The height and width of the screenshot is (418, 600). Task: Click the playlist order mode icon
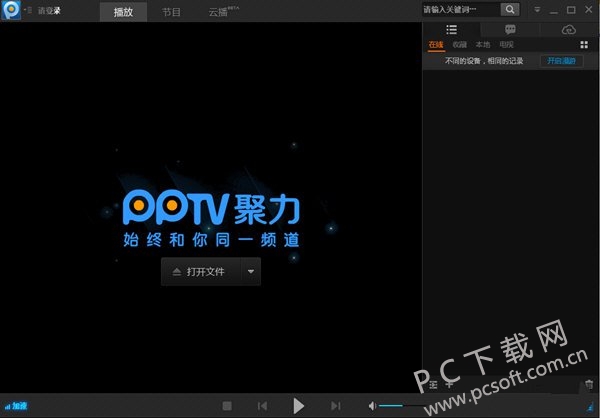pos(433,384)
